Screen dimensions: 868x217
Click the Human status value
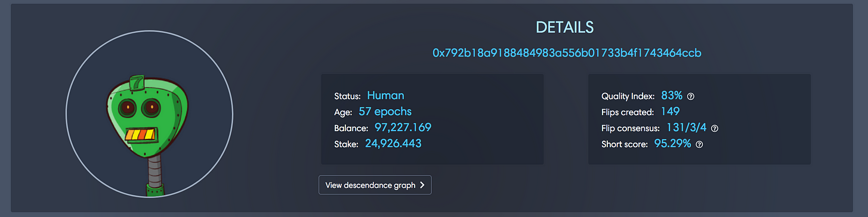pyautogui.click(x=385, y=95)
